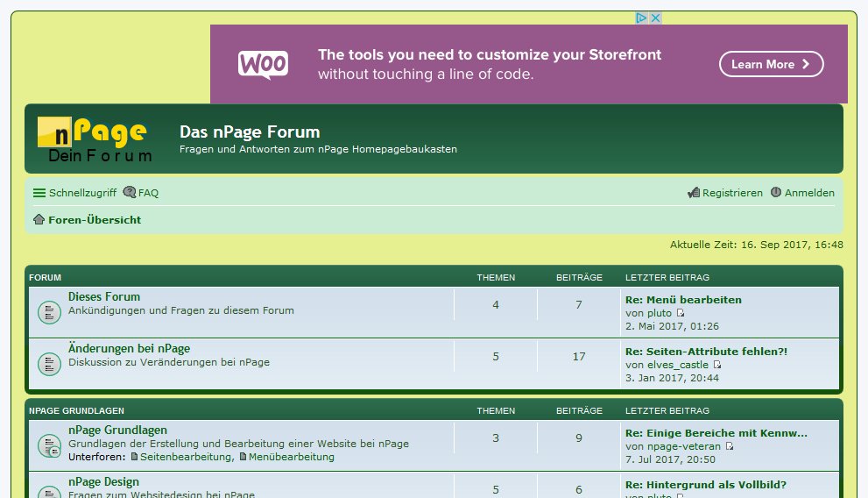Click the view-post icon next to npage-veteran
Viewport: 868px width, 498px height.
730,446
